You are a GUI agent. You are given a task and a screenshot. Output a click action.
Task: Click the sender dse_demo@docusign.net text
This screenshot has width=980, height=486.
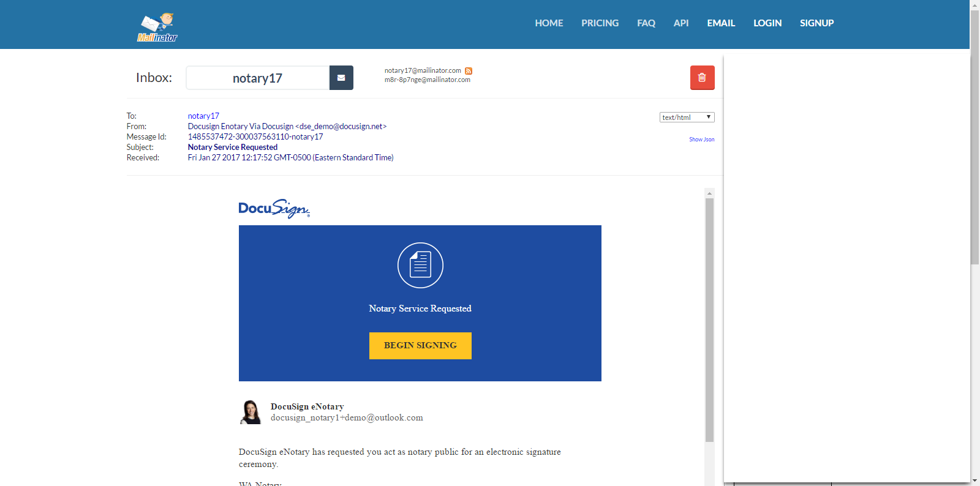click(343, 127)
